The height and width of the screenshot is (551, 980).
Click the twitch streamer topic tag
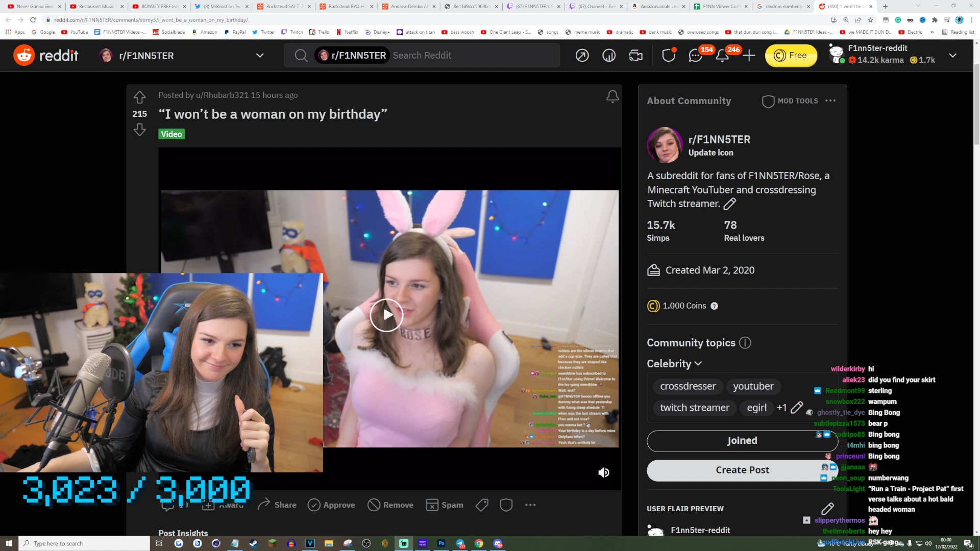point(695,408)
